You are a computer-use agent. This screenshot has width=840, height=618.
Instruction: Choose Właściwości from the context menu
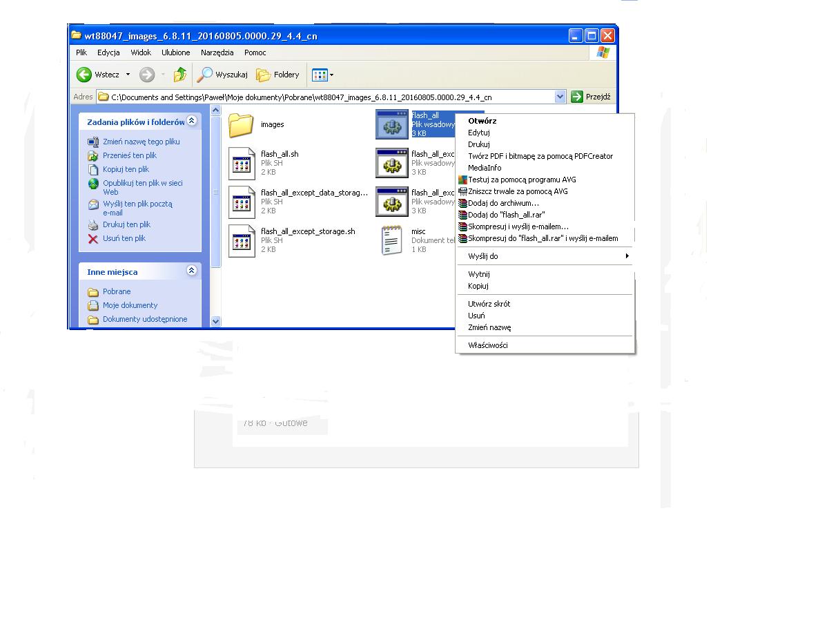pos(487,345)
